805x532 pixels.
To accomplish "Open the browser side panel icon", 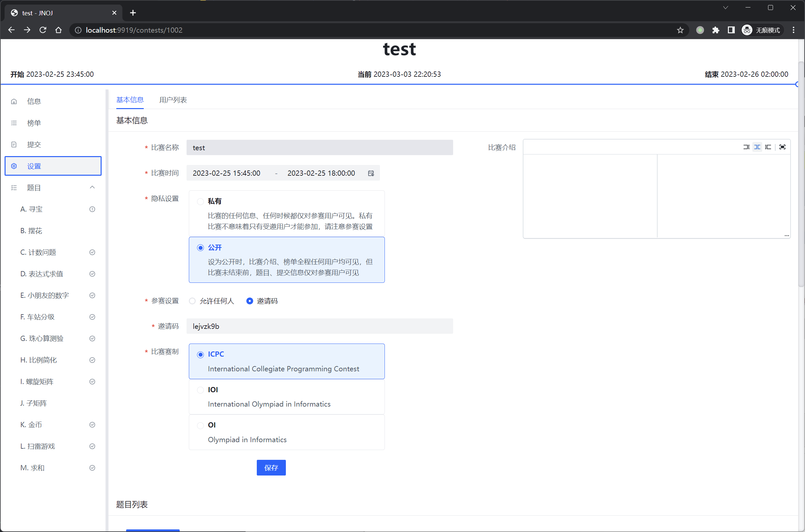I will pyautogui.click(x=731, y=30).
